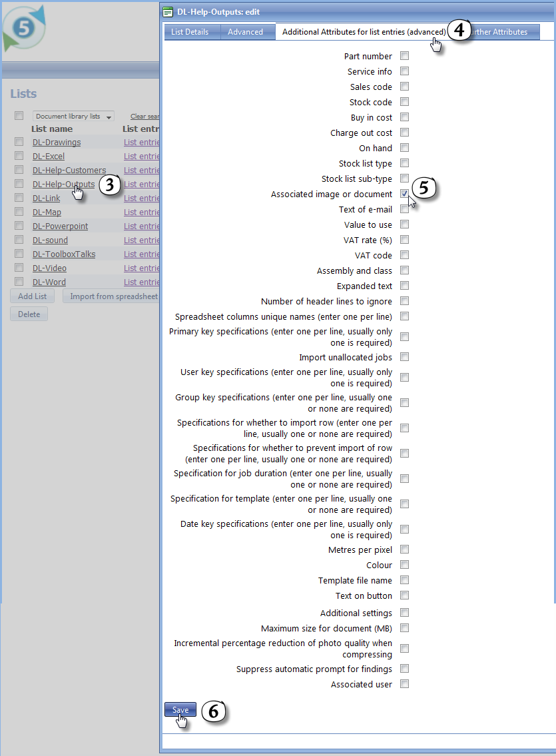Open the DL-Help-Outputs list

pos(64,185)
